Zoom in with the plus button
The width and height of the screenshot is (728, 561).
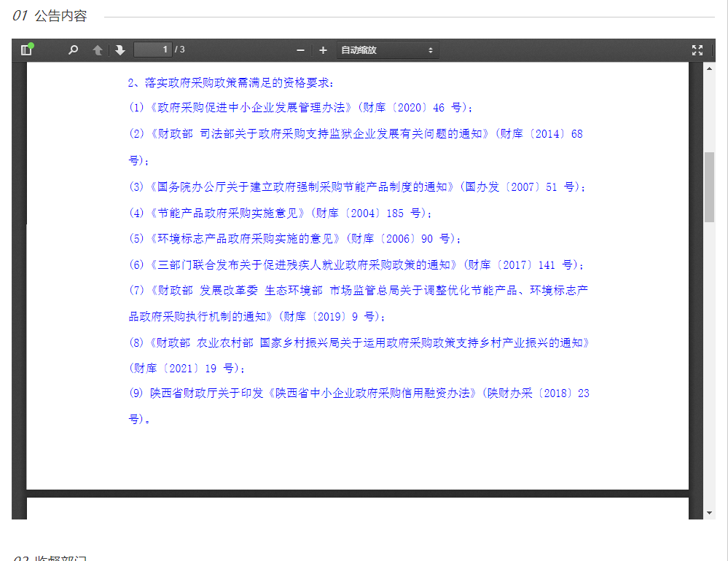tap(323, 50)
